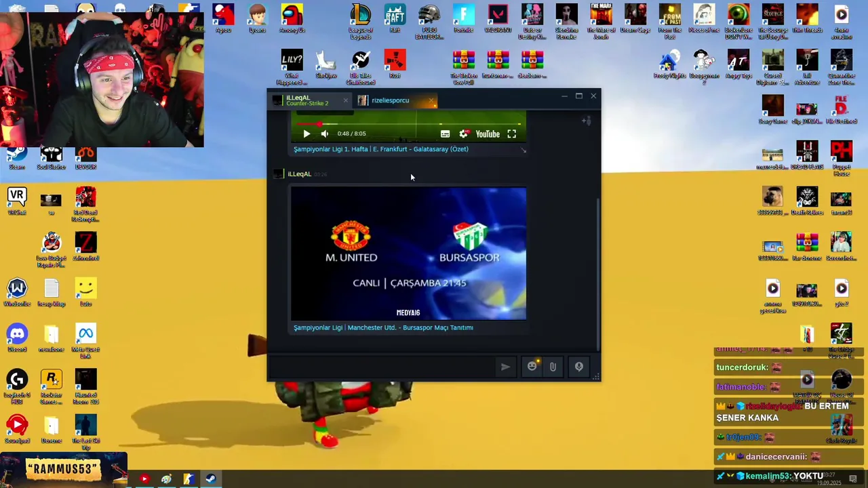868x488 pixels.
Task: Start voice chat with microphone icon
Action: [x=579, y=367]
